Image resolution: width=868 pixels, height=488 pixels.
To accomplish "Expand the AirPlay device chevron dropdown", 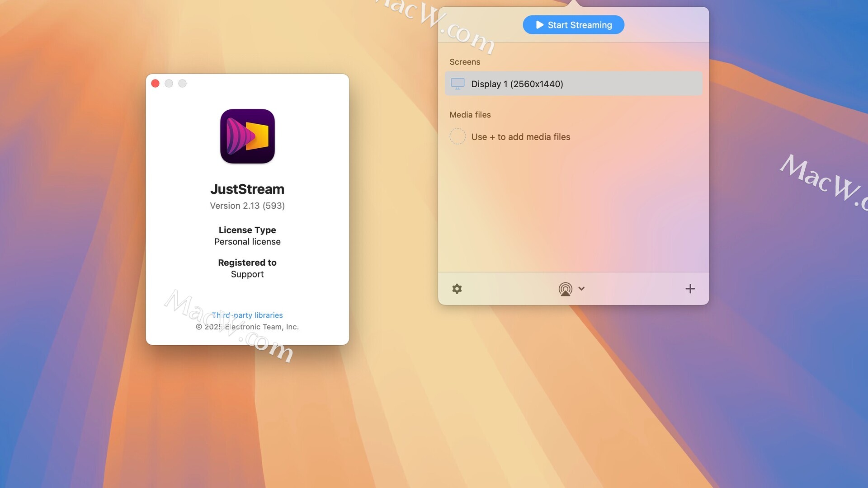I will [x=581, y=288].
